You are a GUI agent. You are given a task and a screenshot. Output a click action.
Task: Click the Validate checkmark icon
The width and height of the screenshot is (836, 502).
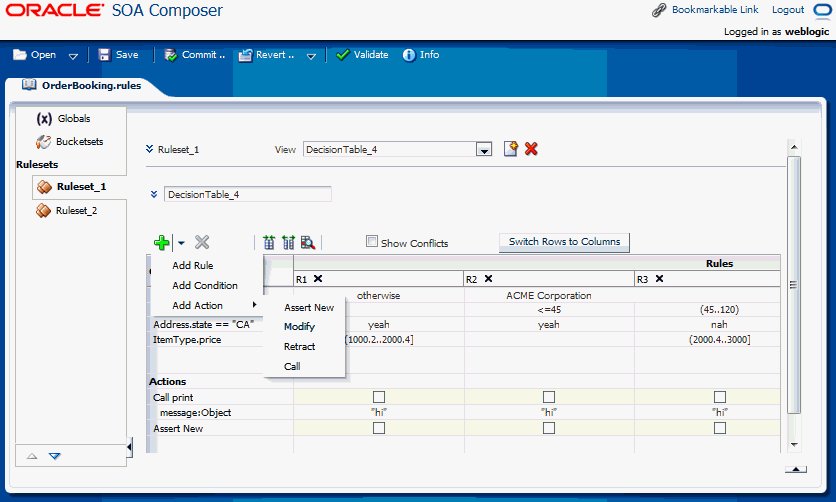coord(343,54)
